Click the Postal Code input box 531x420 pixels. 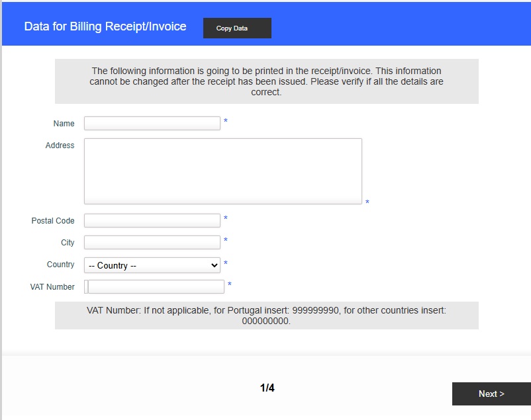(x=151, y=220)
